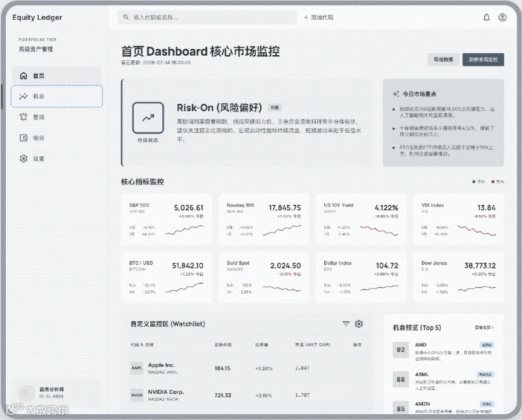522x420 pixels.
Task: Click the wallet icon beside 组合
Action: (23, 137)
